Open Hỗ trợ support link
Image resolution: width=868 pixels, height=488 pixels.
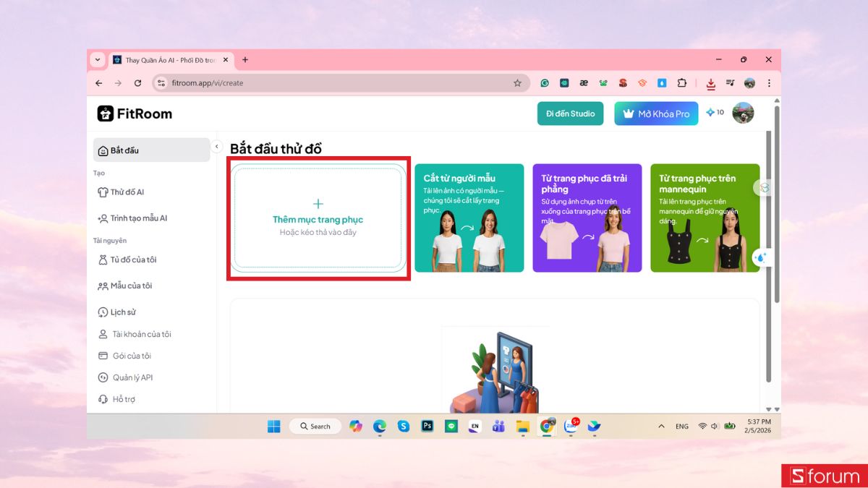[116, 399]
